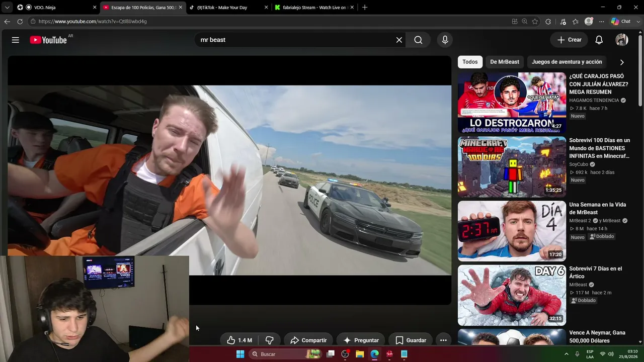Open the grid app icon in address bar
This screenshot has height=362, width=644.
[x=514, y=22]
